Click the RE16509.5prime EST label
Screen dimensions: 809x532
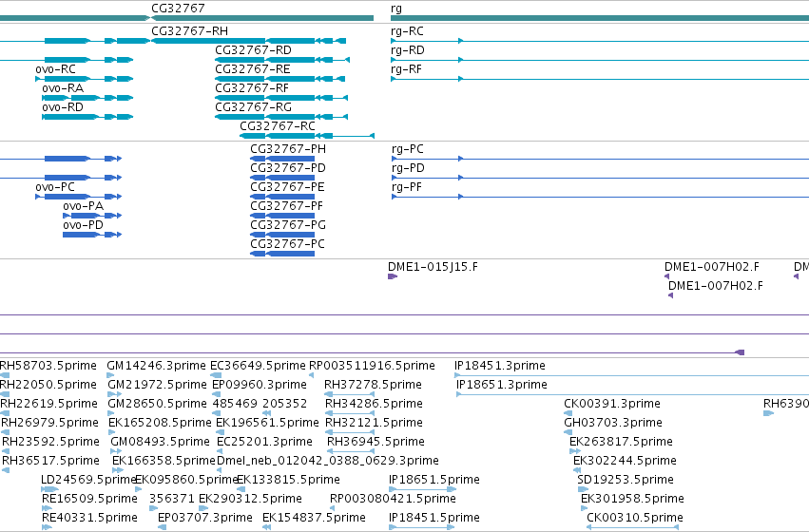pos(89,499)
